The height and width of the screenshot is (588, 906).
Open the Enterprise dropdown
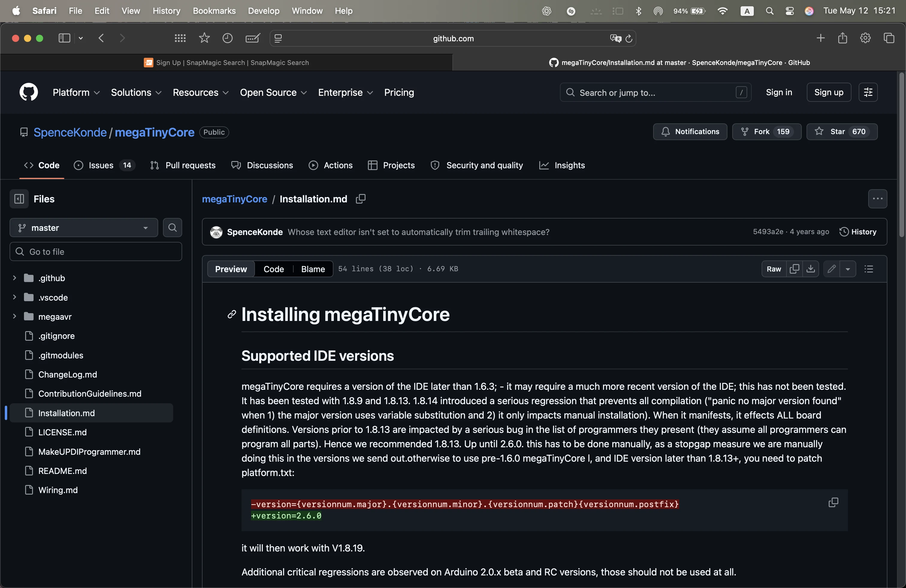pyautogui.click(x=345, y=93)
